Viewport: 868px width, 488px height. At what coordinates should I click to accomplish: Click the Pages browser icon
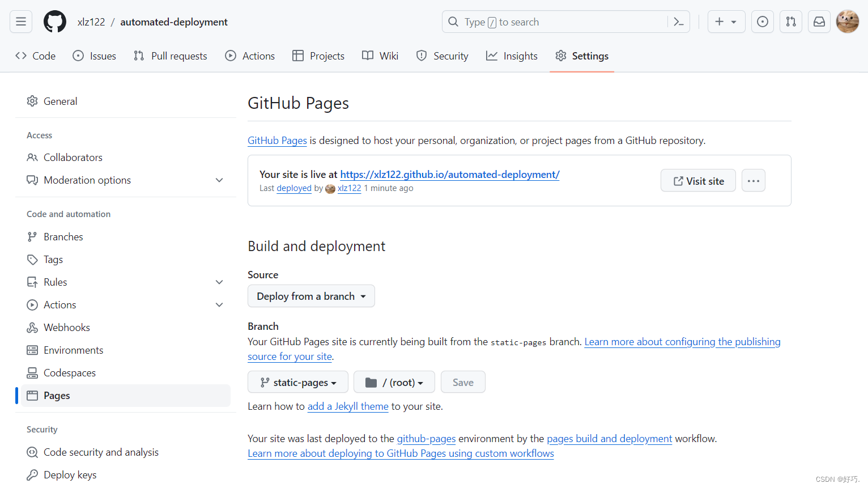click(32, 395)
